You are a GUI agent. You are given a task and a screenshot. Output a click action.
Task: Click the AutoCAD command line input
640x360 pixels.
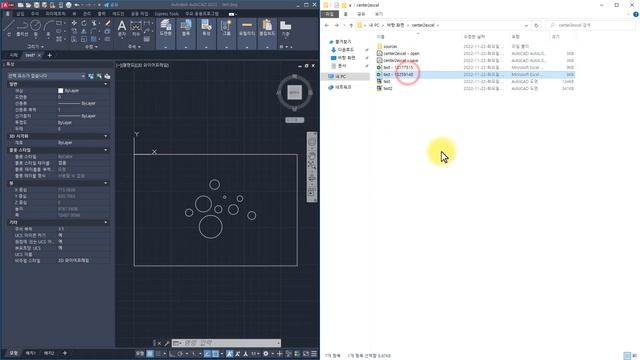tap(226, 343)
